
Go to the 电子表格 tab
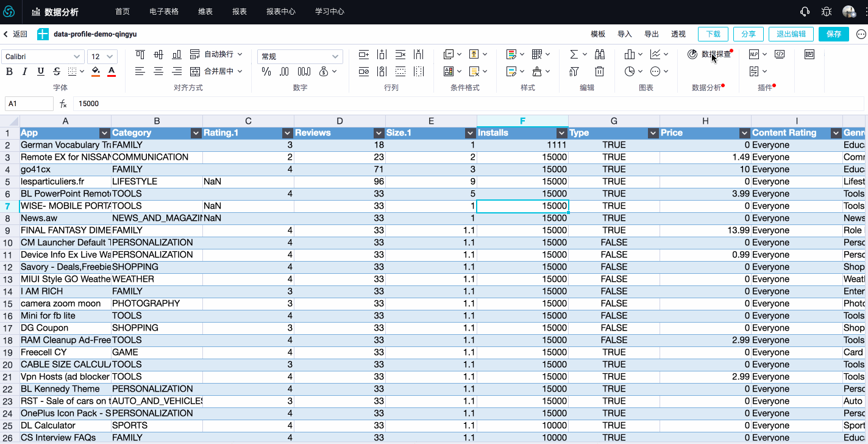coord(164,12)
